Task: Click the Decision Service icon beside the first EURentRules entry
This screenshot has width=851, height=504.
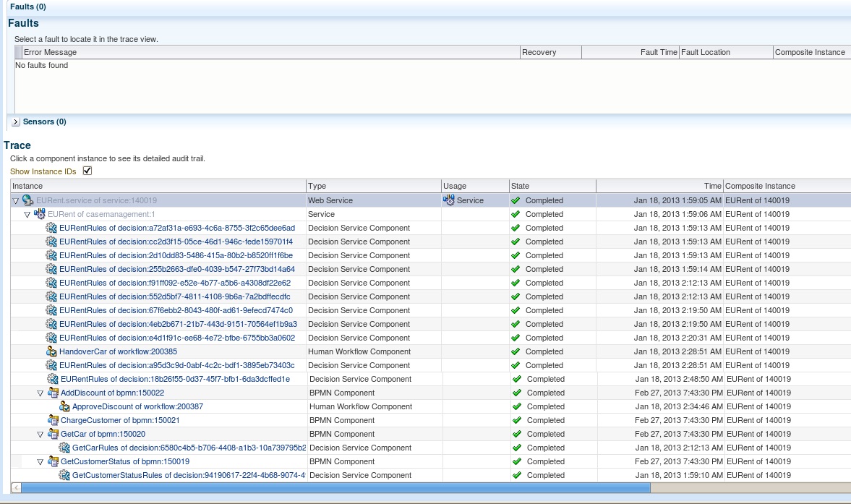Action: (x=51, y=228)
